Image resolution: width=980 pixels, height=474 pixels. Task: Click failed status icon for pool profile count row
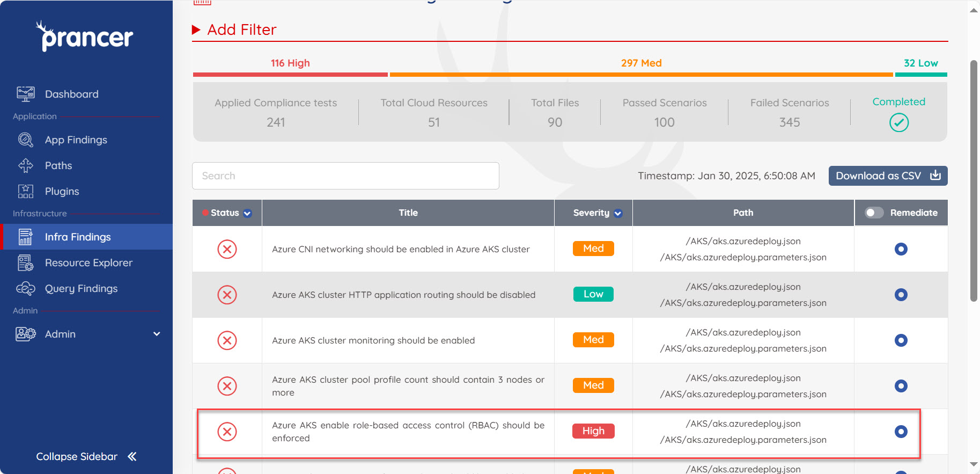(227, 386)
